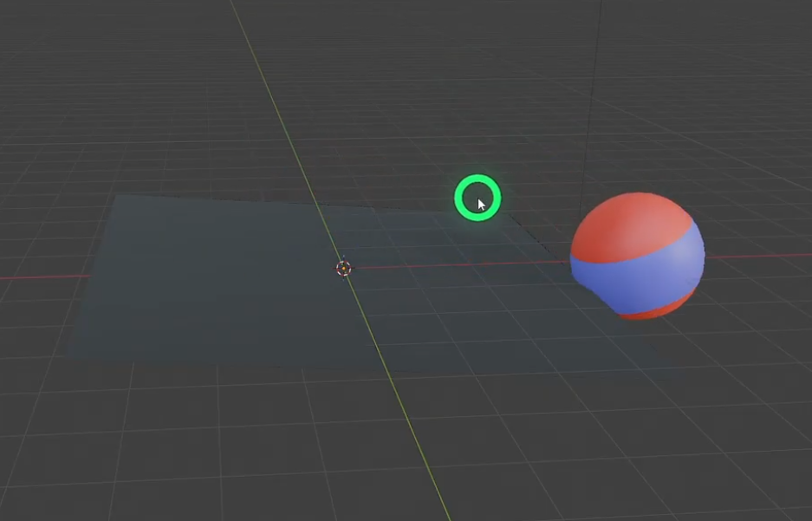812x521 pixels.
Task: Click the plane's back edge left of Y axis
Action: (217, 200)
